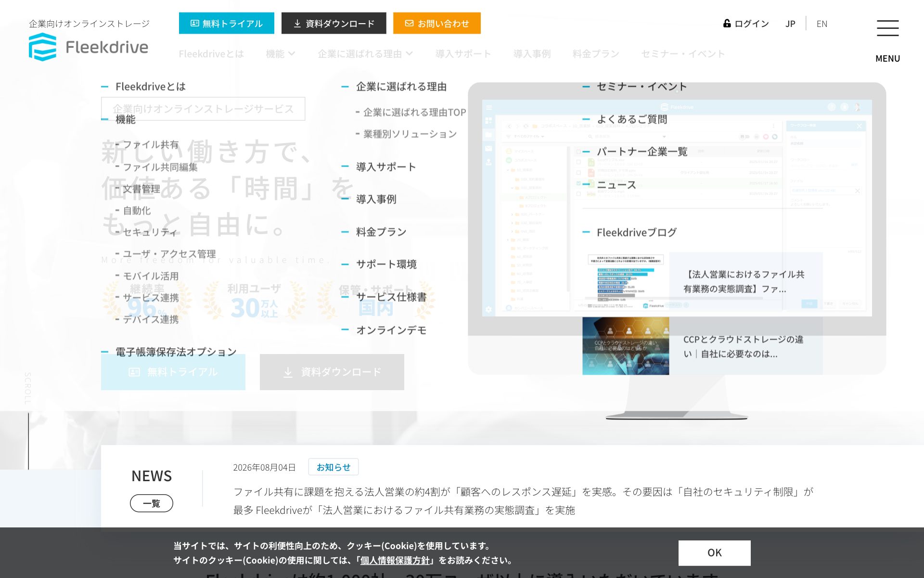This screenshot has height=578, width=924.
Task: Open 電子帳簿保存法オプション menu entry
Action: tap(176, 352)
